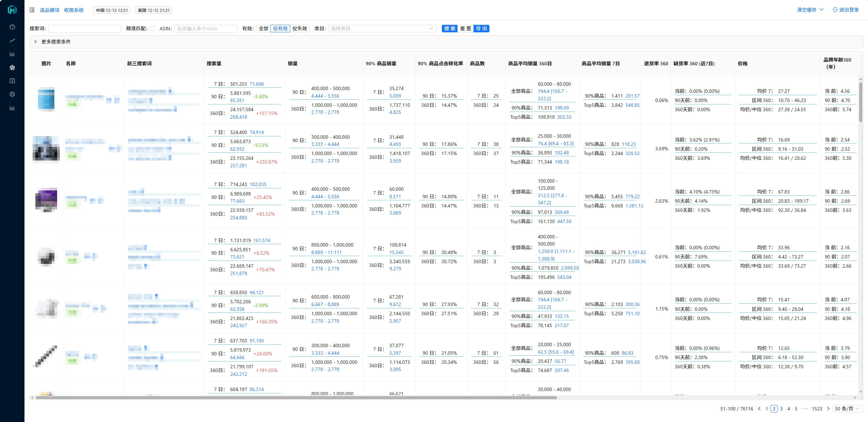
Task: Open the 50 条/页 page size dropdown
Action: point(847,409)
